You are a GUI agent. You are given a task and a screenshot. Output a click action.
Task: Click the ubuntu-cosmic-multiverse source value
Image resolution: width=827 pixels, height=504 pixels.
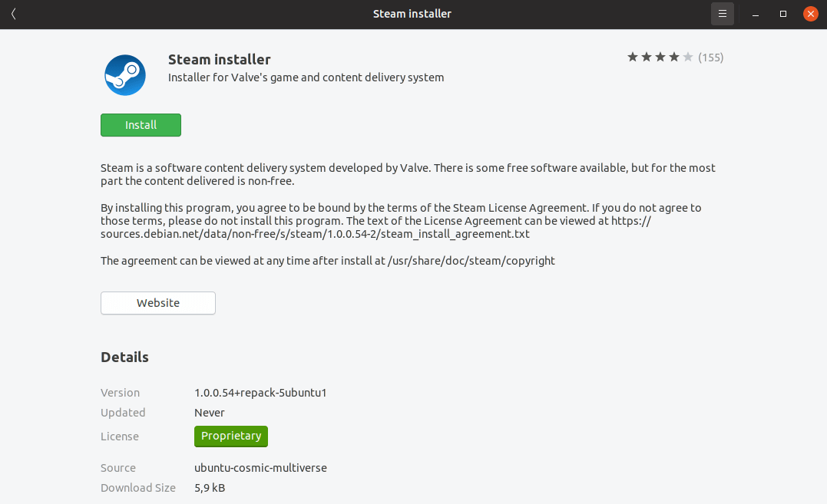point(261,468)
